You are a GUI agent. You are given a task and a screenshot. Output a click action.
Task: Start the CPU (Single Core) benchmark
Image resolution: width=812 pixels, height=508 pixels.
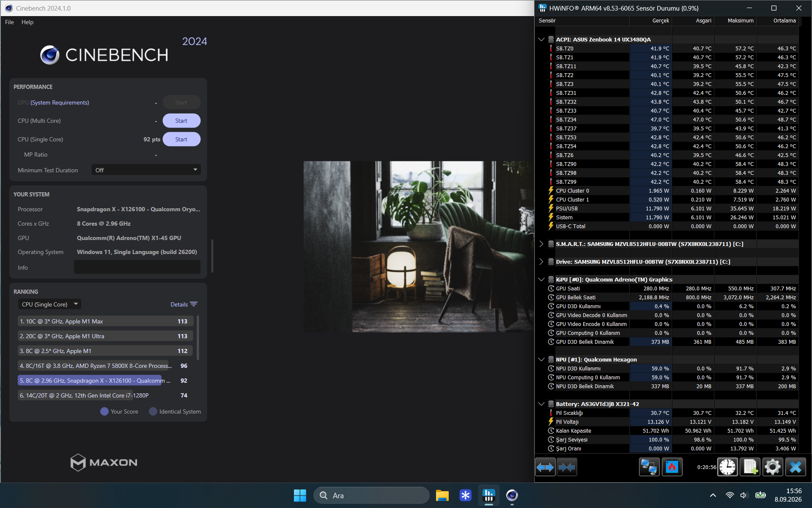click(181, 139)
